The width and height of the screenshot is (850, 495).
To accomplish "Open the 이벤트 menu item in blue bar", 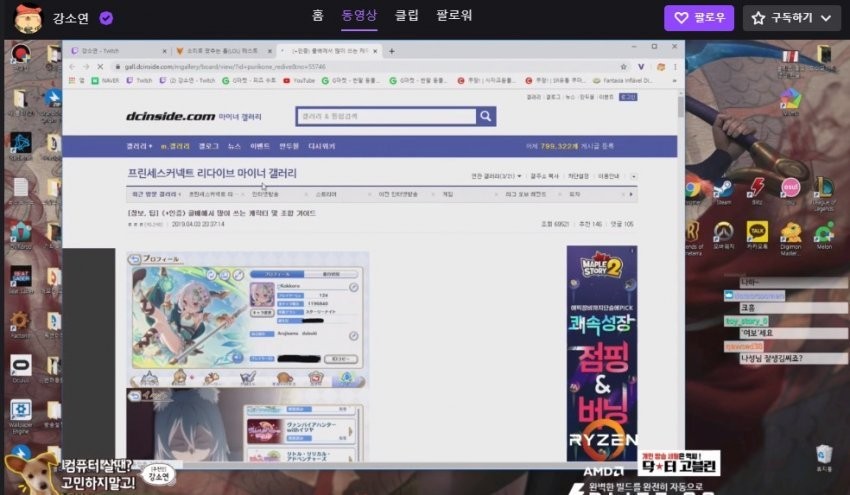I will [x=260, y=146].
